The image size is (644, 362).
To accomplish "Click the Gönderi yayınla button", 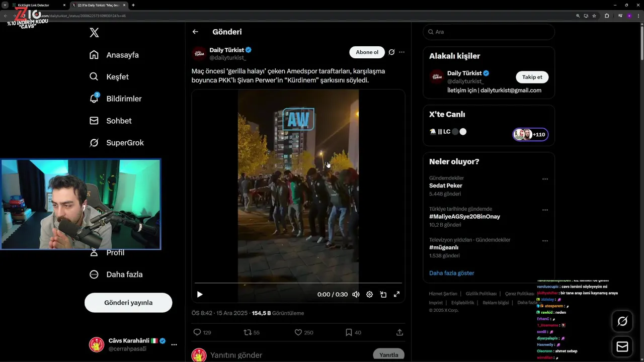I will coord(128,303).
